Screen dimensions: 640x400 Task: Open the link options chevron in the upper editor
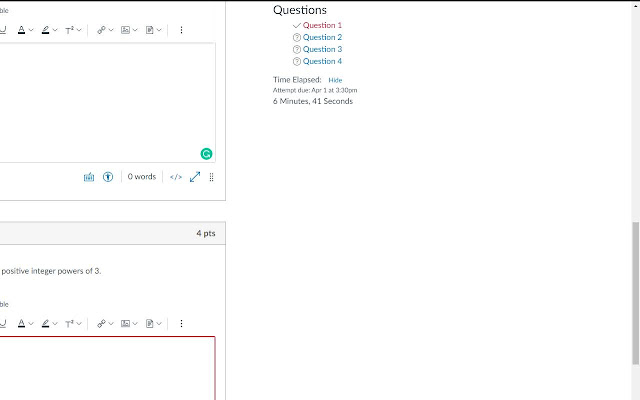click(111, 30)
